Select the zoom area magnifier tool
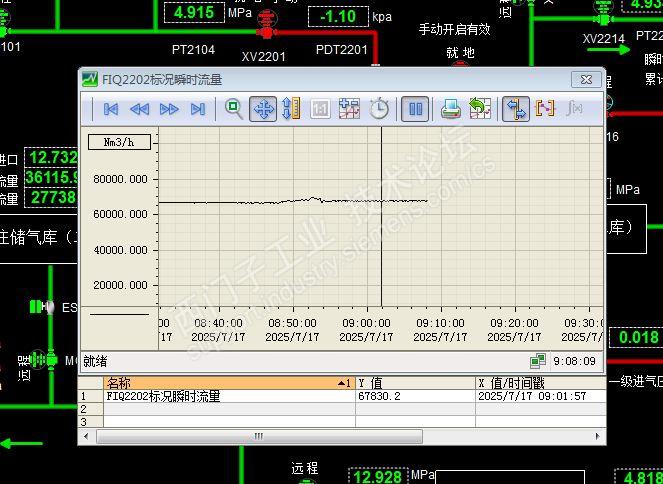Image resolution: width=663 pixels, height=484 pixels. (x=233, y=109)
